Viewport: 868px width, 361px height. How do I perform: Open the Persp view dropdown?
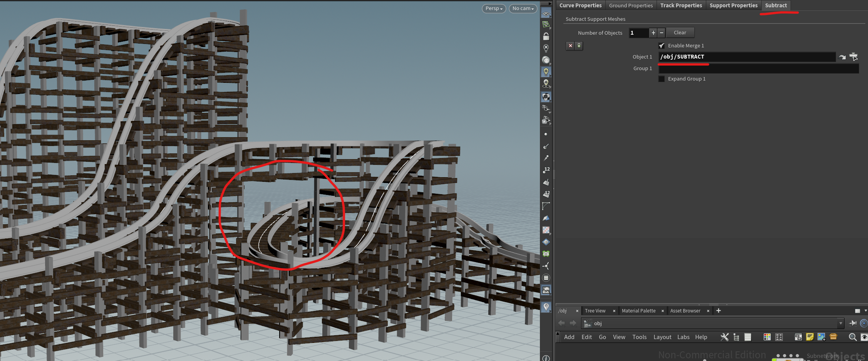(494, 8)
